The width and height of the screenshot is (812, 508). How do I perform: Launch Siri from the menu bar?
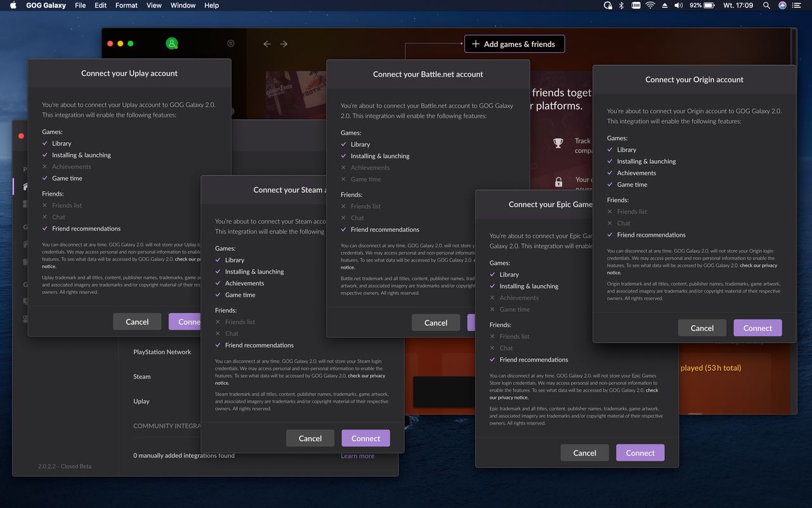[782, 5]
